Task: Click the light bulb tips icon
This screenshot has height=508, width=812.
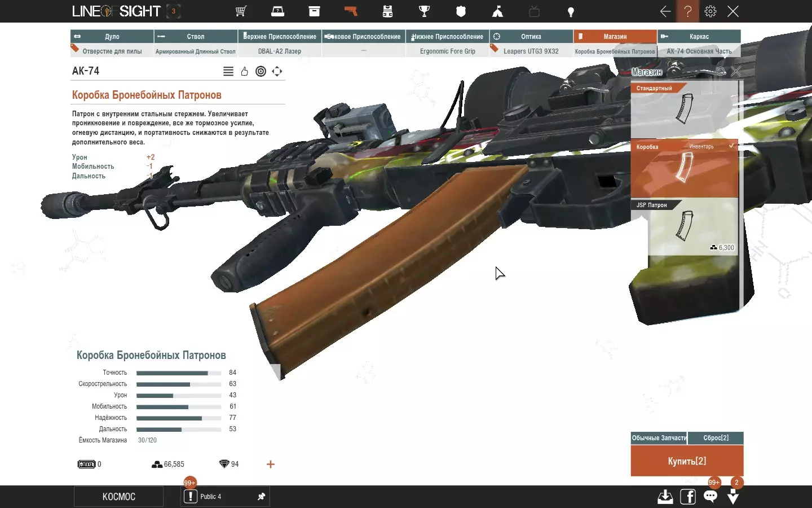Action: (571, 11)
